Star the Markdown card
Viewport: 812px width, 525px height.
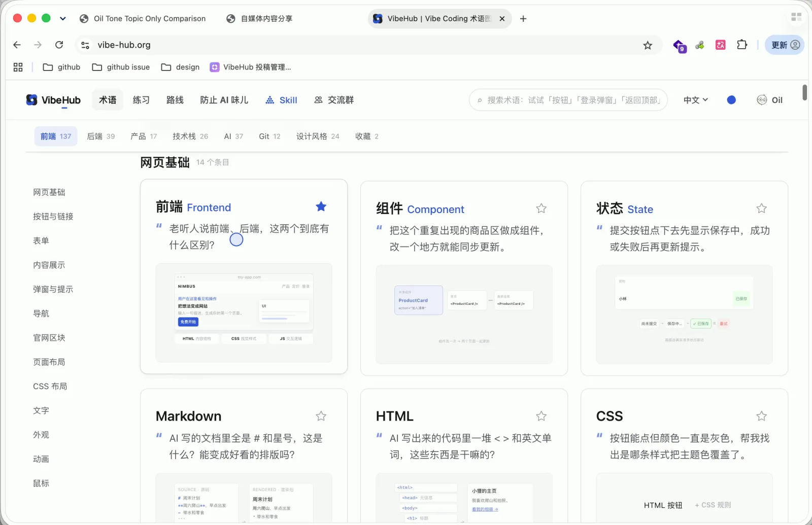pyautogui.click(x=321, y=416)
